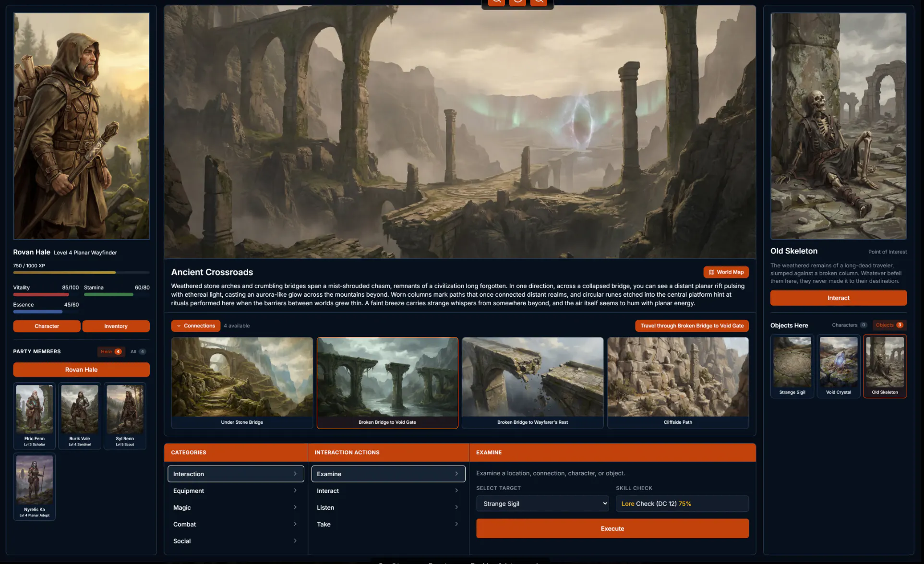
Task: Switch party list to All
Action: click(x=138, y=352)
